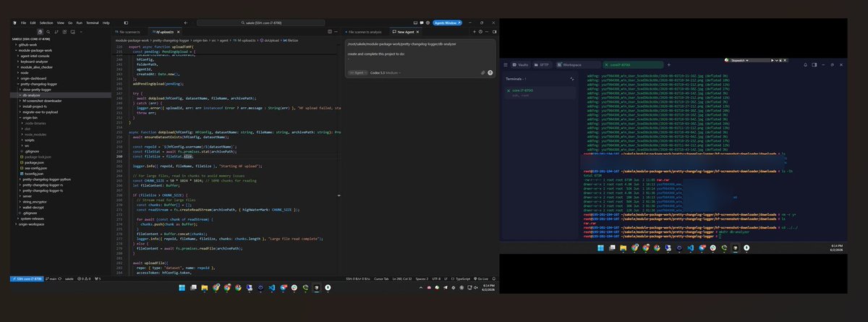868x322 pixels.
Task: Open the SFTP tab in the SSH client
Action: [x=542, y=65]
